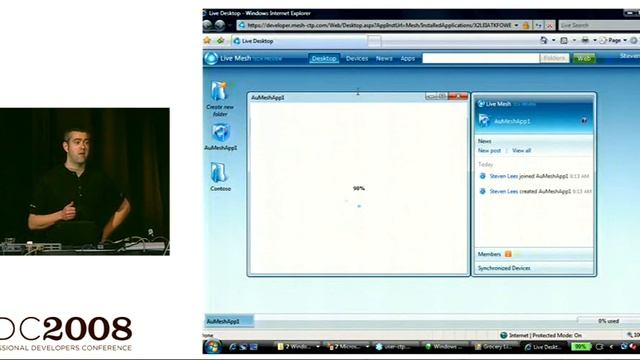Click icon beside Steven Lees created entry
This screenshot has height=360, width=640.
(482, 191)
